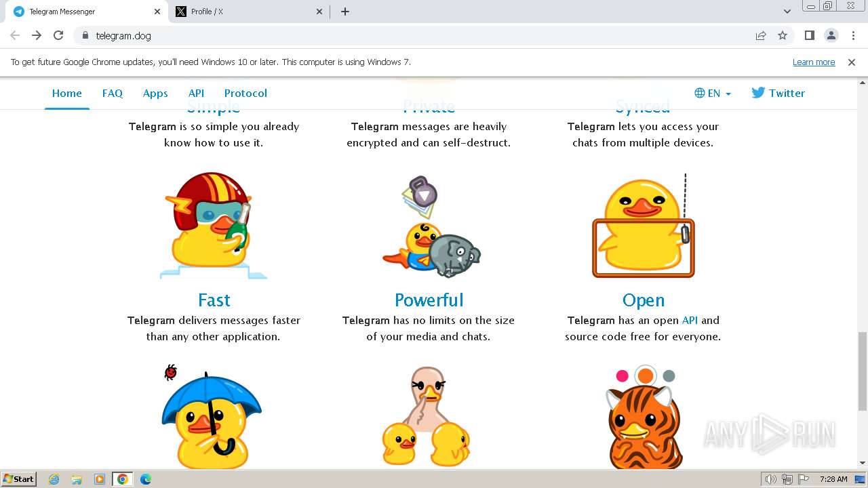Select the Home navigation tab
868x488 pixels.
click(67, 94)
